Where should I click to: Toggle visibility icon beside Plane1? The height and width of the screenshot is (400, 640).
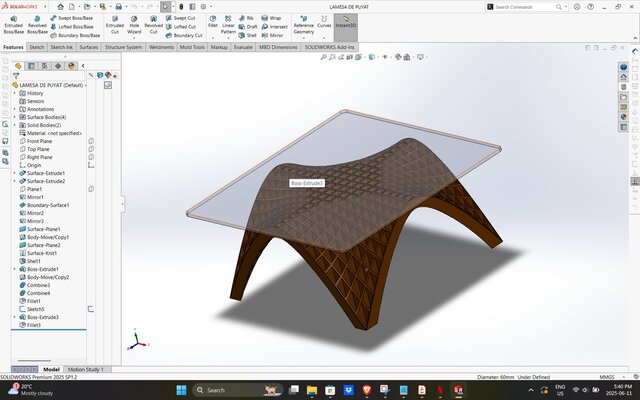coord(90,189)
